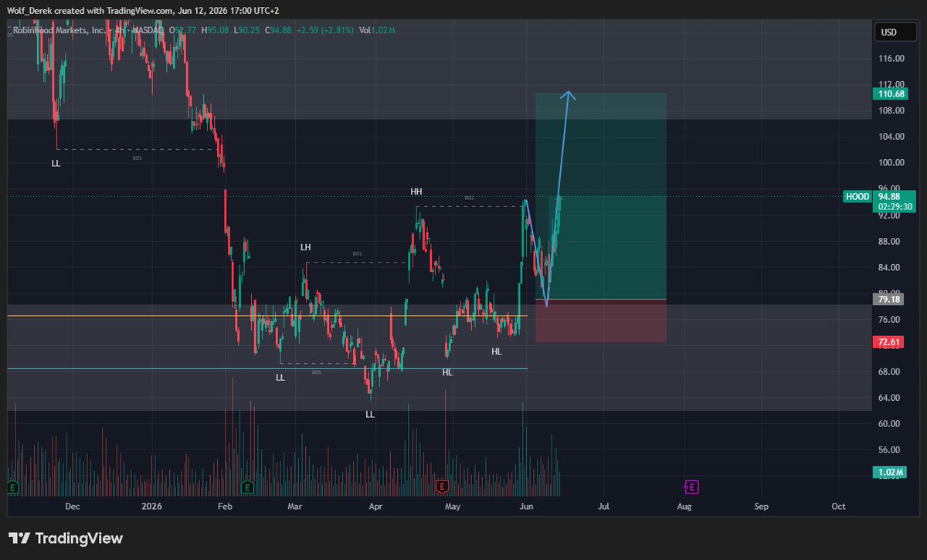Click the red earnings E marker near May

[x=442, y=487]
